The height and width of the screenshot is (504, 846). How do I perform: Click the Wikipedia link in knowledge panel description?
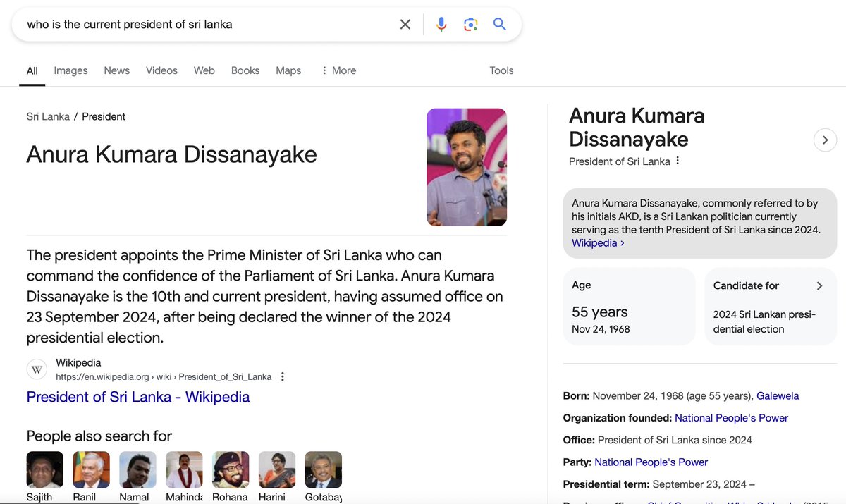pyautogui.click(x=598, y=242)
